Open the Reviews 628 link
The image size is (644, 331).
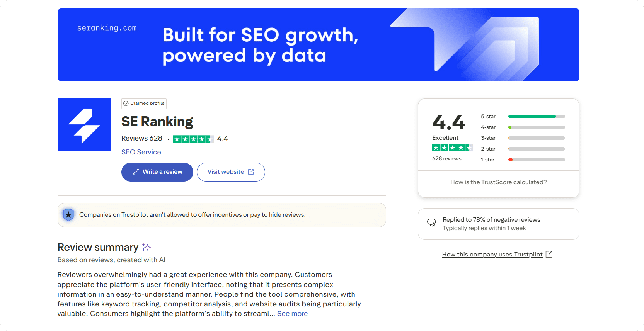coord(142,138)
